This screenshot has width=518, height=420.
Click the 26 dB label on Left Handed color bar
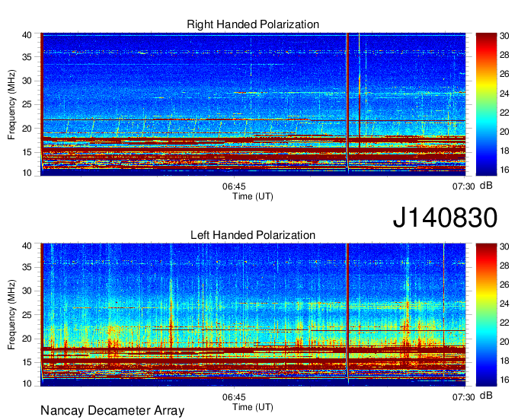[504, 285]
